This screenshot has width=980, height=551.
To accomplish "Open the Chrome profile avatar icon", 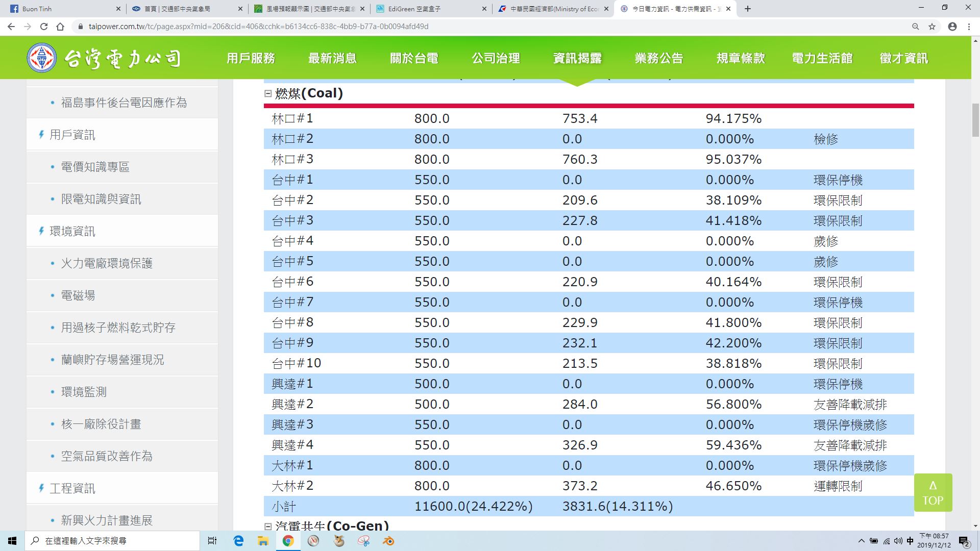I will [x=952, y=27].
